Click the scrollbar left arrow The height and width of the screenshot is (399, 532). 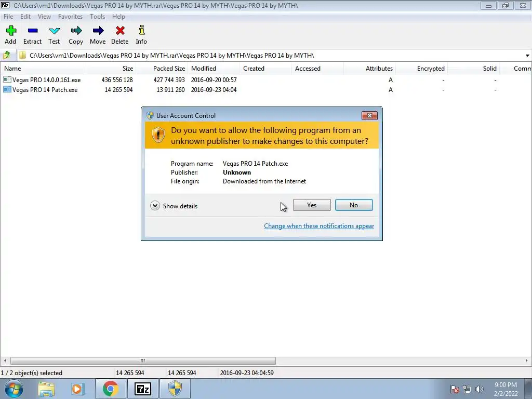(5, 361)
